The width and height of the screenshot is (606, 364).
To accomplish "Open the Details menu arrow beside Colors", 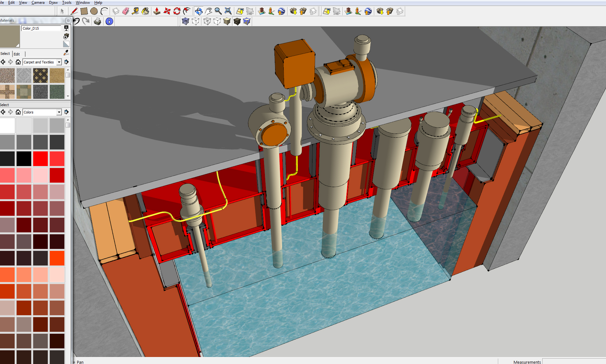I will tap(66, 112).
